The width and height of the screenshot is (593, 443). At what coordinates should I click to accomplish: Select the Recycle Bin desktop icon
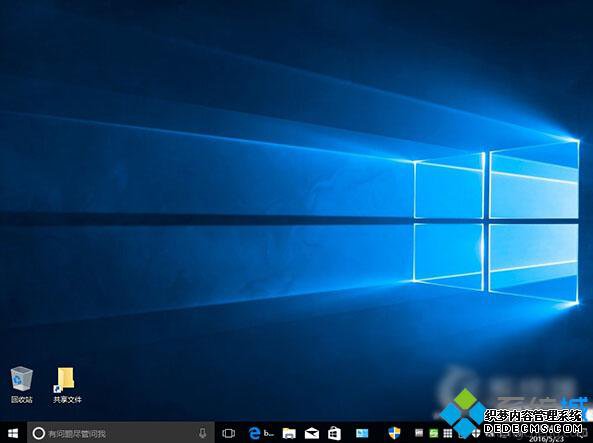pos(22,379)
